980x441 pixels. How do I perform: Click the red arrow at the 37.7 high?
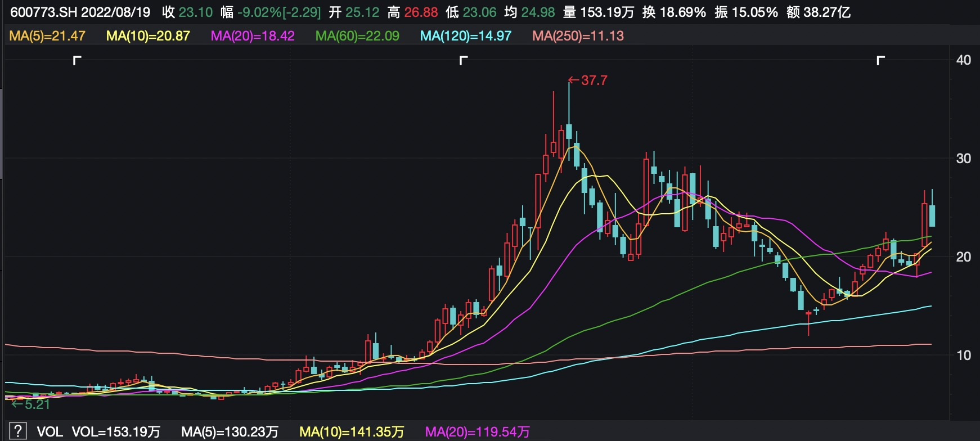[574, 80]
